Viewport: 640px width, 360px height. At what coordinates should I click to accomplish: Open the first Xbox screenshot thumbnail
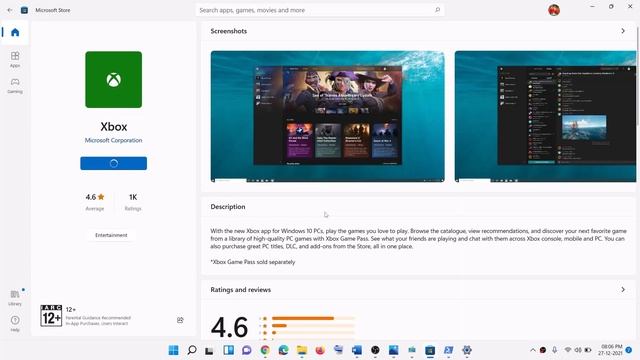[327, 116]
